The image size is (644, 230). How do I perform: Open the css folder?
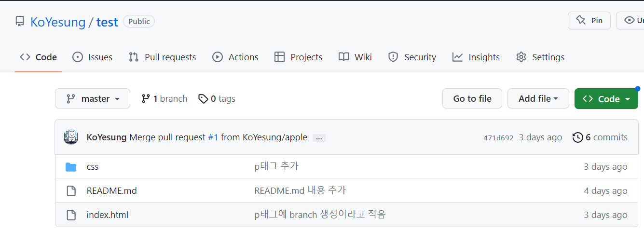pos(93,167)
